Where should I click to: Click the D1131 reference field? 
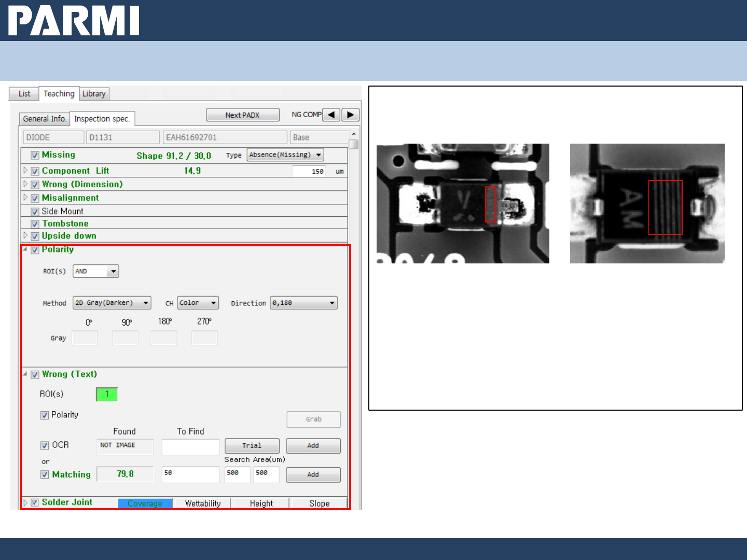[x=123, y=137]
